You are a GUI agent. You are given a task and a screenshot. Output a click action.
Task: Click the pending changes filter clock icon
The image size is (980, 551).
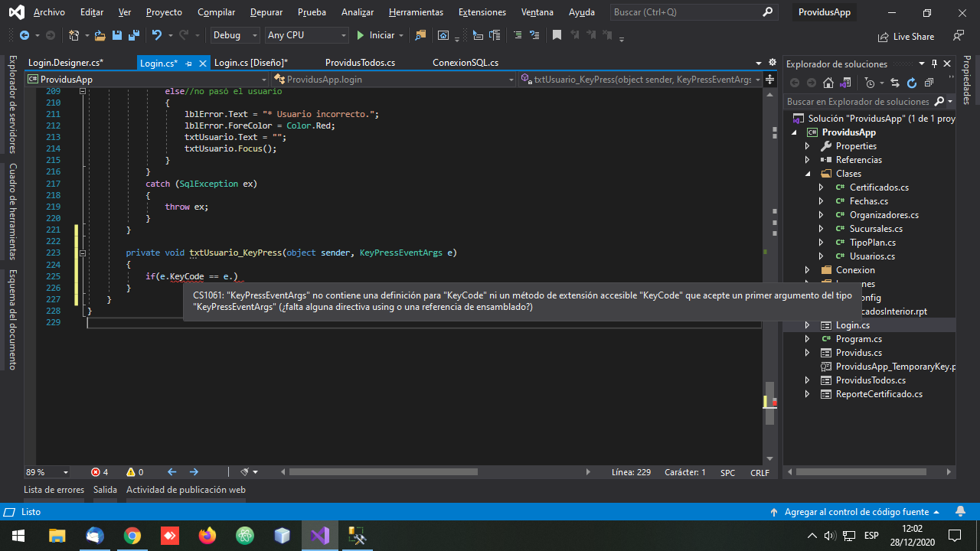(x=870, y=83)
